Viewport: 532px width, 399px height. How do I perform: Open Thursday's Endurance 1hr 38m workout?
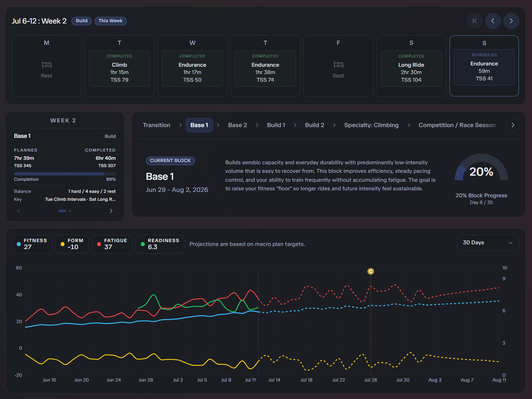tap(266, 69)
